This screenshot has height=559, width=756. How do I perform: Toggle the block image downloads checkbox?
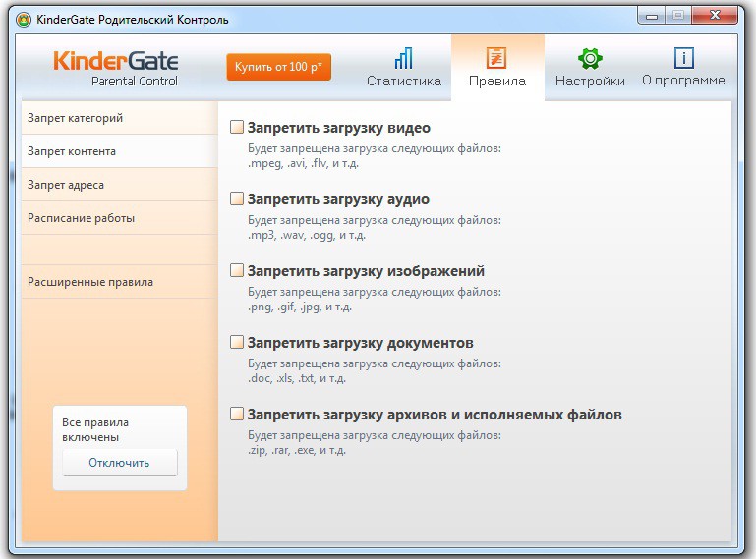coord(237,270)
